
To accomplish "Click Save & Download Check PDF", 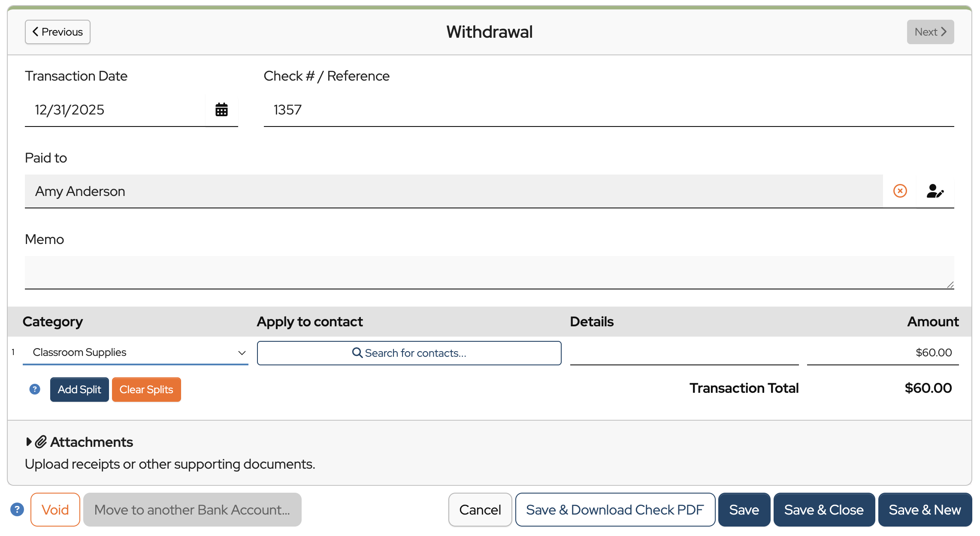I will click(x=614, y=509).
